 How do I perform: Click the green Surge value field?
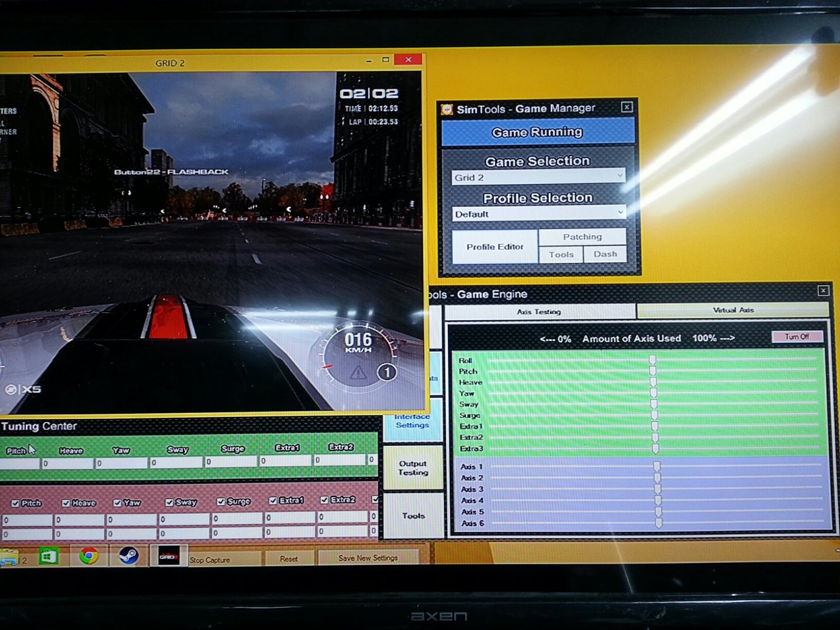231,461
